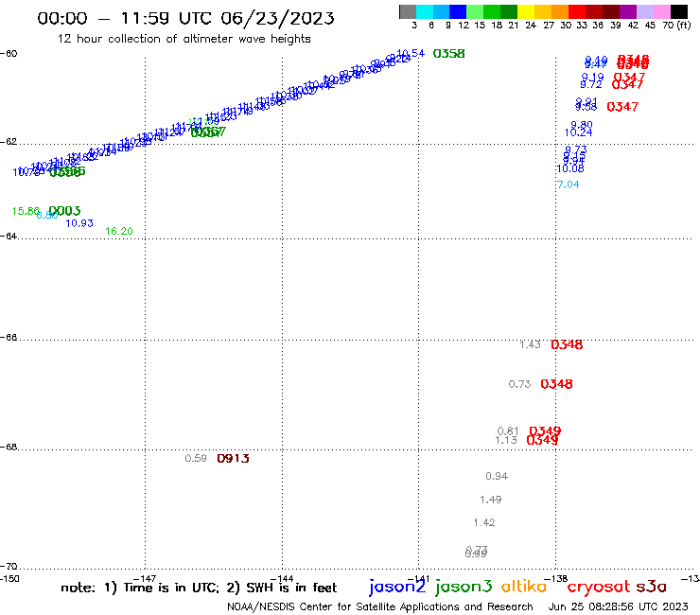This screenshot has width=700, height=615.
Task: Click the '(ft)' unit label in legend
Action: click(684, 26)
